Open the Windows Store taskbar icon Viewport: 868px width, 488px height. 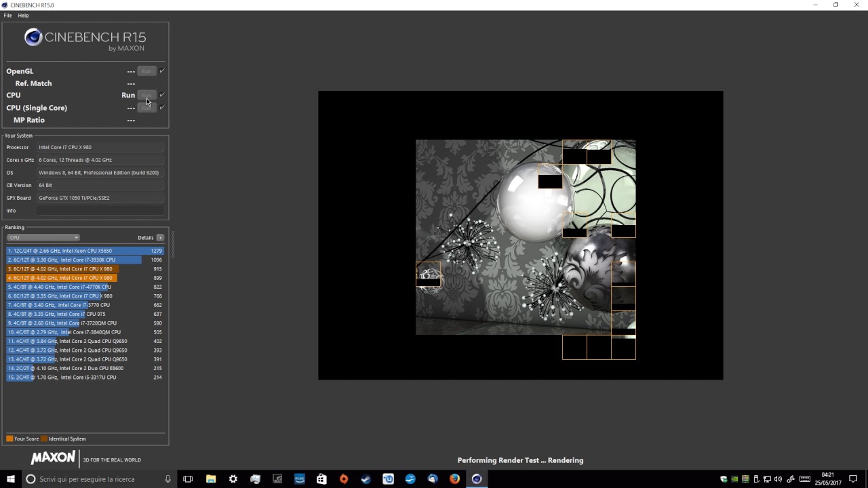[x=321, y=479]
